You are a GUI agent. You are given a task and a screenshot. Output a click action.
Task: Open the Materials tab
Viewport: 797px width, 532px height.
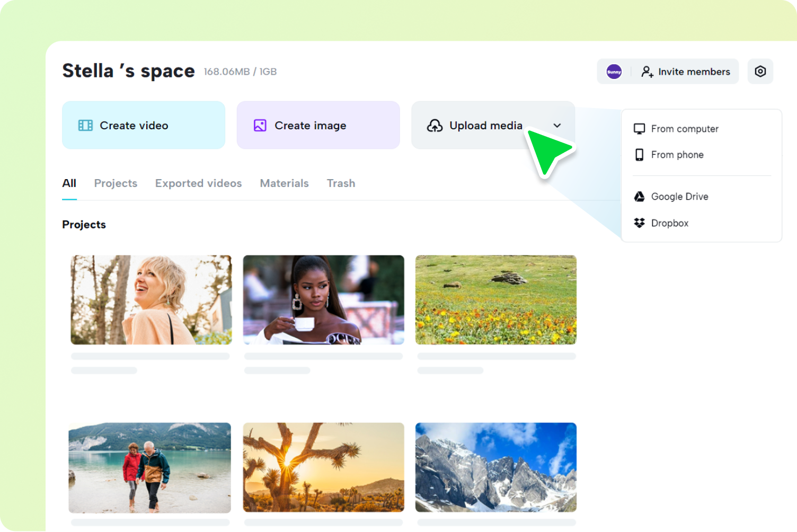coord(285,183)
